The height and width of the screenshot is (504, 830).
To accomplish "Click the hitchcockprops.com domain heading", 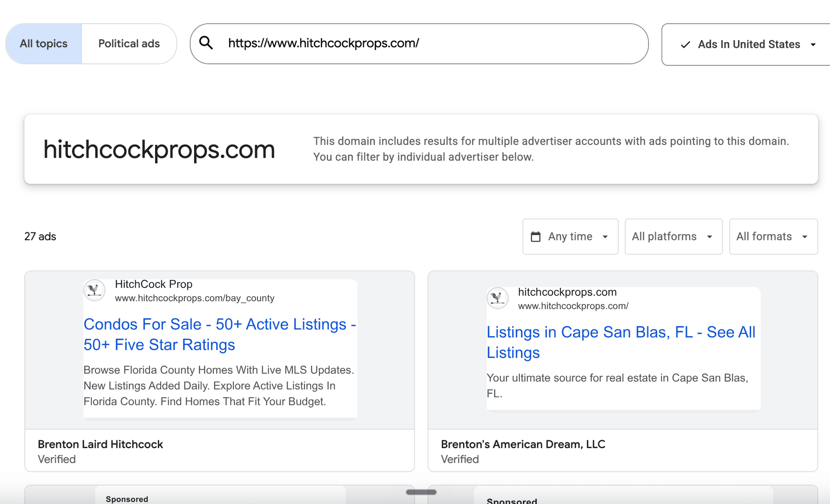I will [159, 150].
